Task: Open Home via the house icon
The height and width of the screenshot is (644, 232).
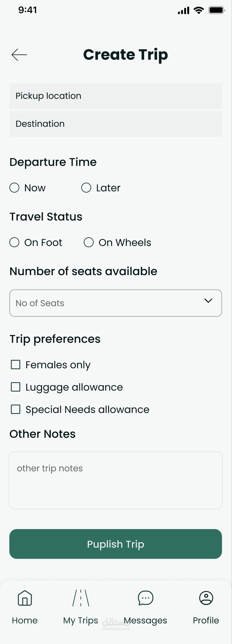Action: pyautogui.click(x=25, y=598)
